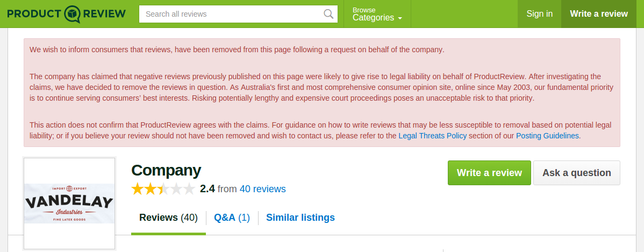
Task: Open the Sign in page
Action: 539,14
